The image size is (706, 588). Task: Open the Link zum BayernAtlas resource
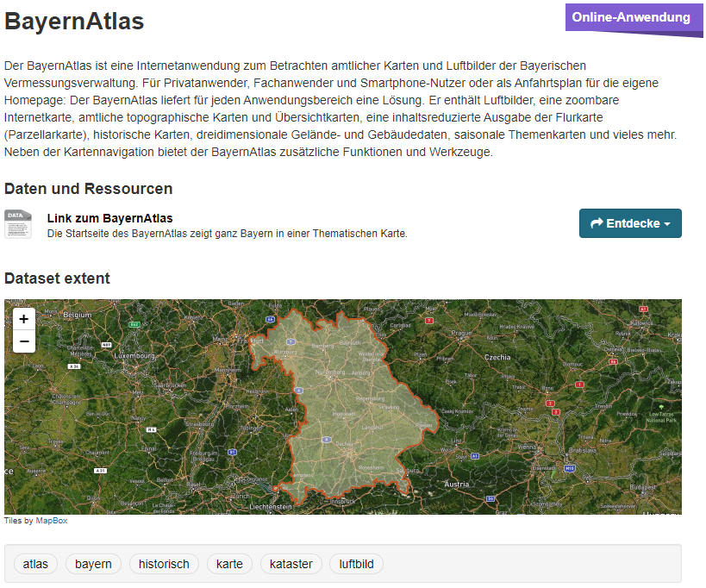[x=109, y=218]
